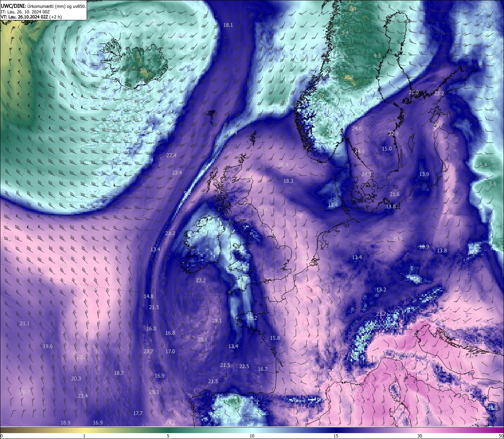Click the 15.0 value label
Screen dimensions: 504x439
[387, 148]
